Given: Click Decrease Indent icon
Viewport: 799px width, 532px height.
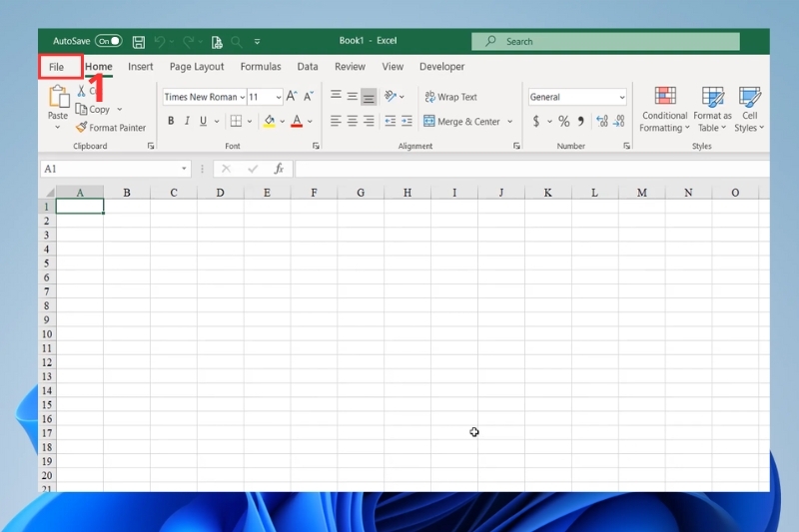Looking at the screenshot, I should point(391,121).
